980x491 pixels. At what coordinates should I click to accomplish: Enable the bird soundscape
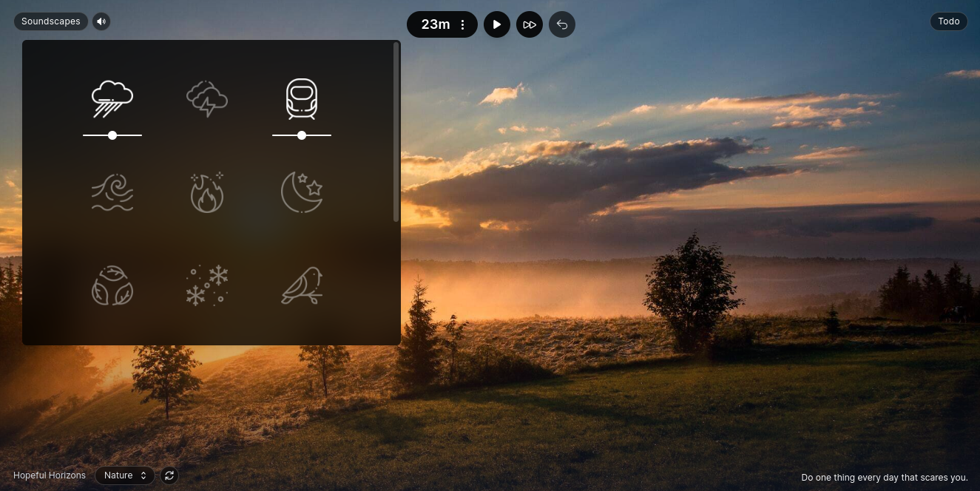pos(302,286)
